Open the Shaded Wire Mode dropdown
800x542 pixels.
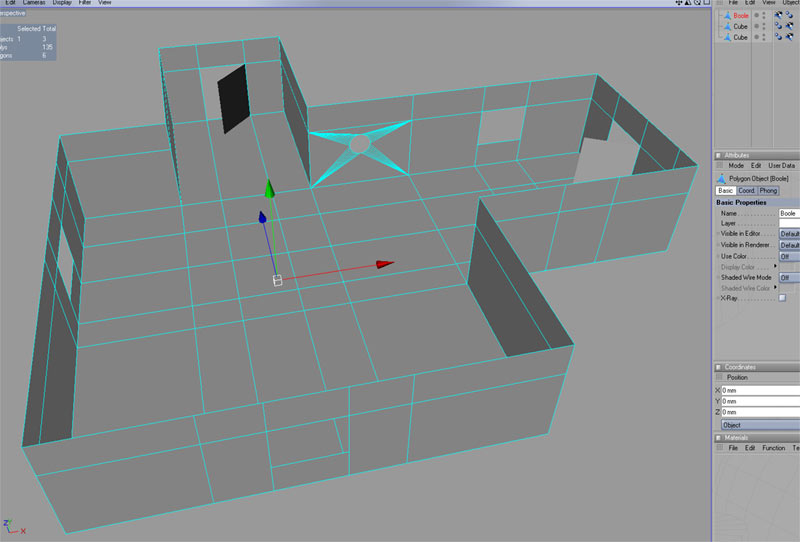(x=789, y=278)
